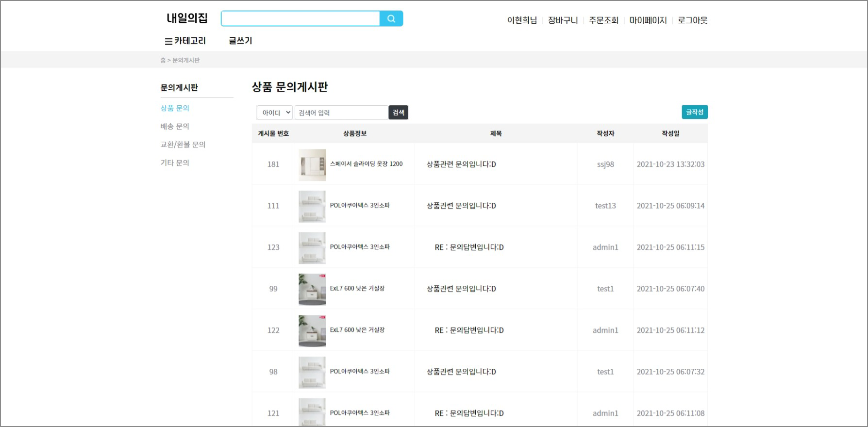Select 배송 문의 in sidebar
The image size is (868, 427).
175,126
